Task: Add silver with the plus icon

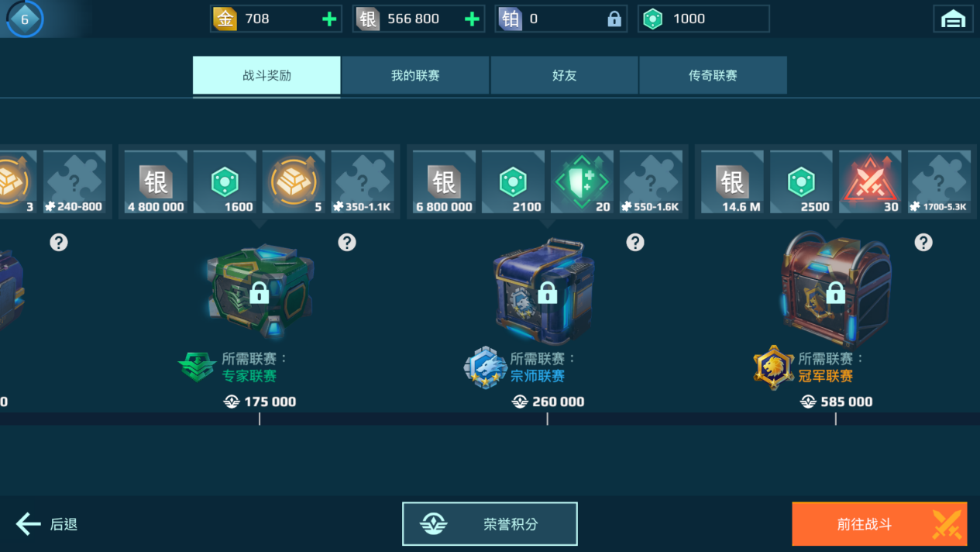Action: pos(472,19)
